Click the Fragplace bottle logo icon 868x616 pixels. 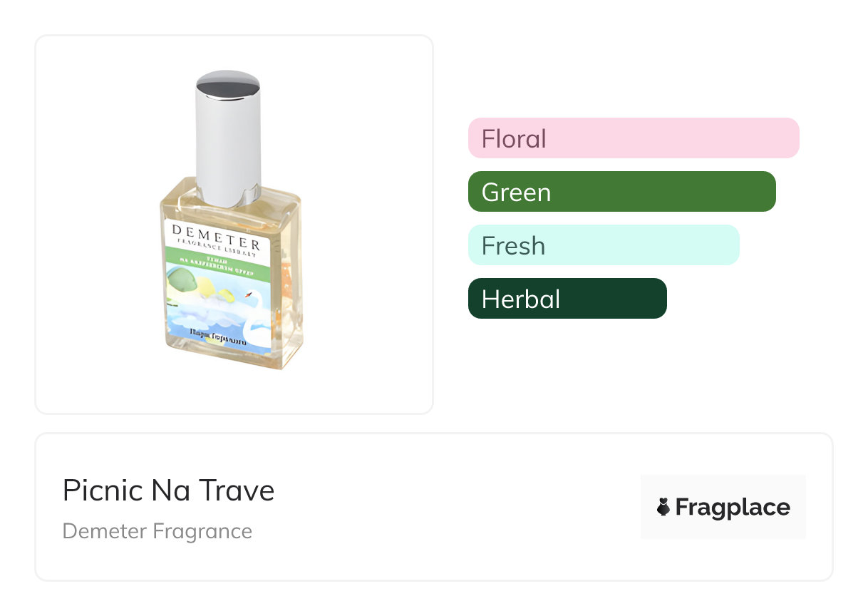(663, 507)
